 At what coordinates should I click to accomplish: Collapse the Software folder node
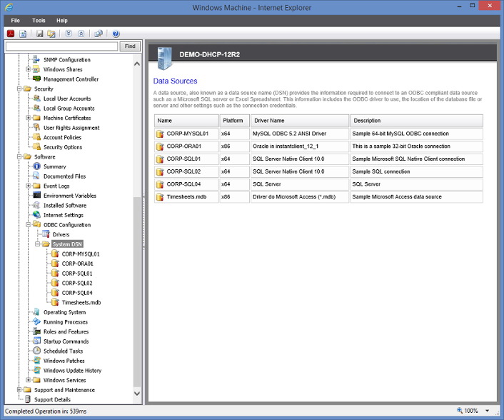(x=19, y=156)
